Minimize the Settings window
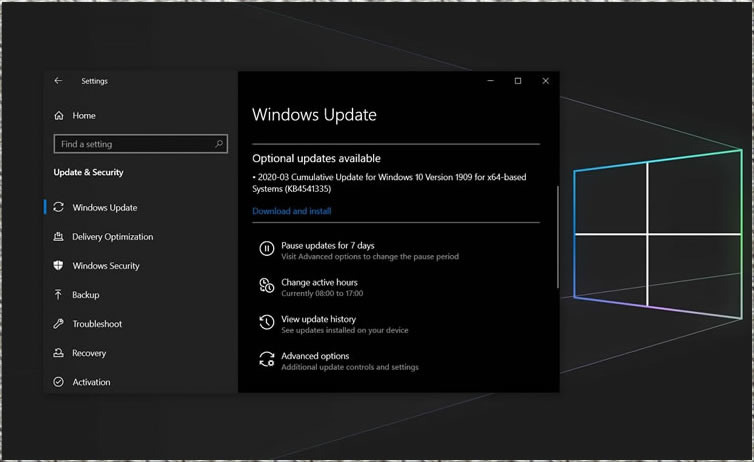 [490, 81]
